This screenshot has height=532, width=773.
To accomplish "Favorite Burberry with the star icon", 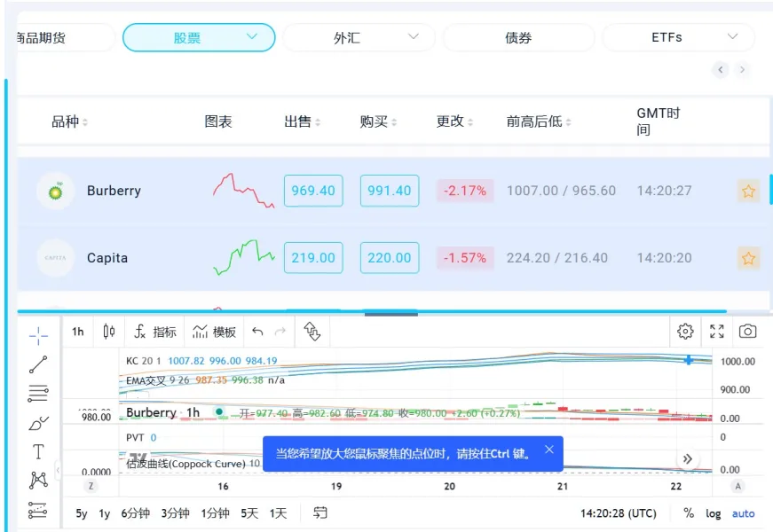I will coord(748,191).
